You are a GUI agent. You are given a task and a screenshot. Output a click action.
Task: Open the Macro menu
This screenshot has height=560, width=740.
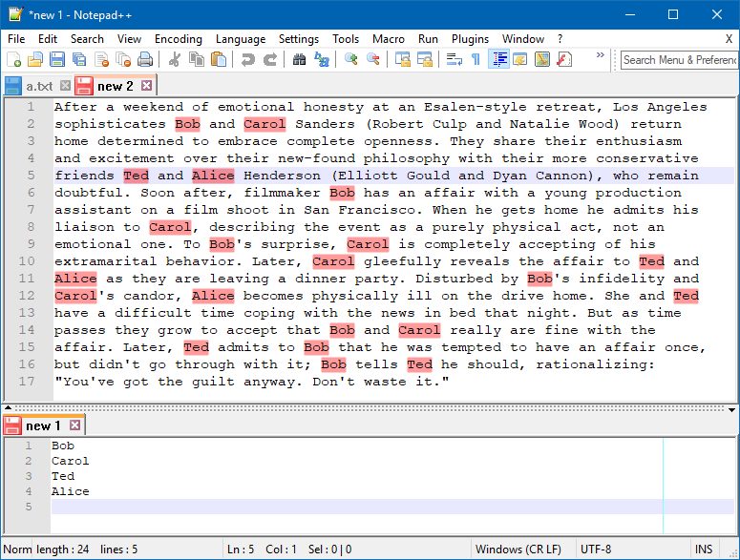[x=389, y=39]
